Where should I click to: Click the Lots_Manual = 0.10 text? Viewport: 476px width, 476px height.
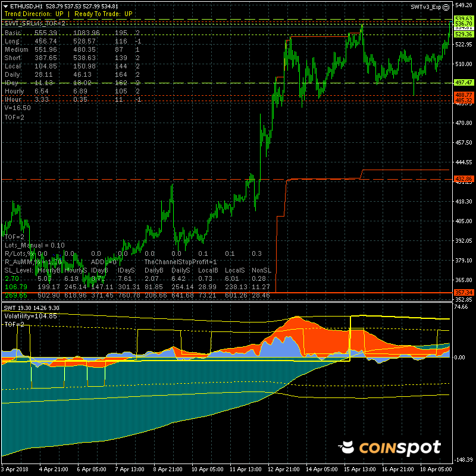(34, 245)
